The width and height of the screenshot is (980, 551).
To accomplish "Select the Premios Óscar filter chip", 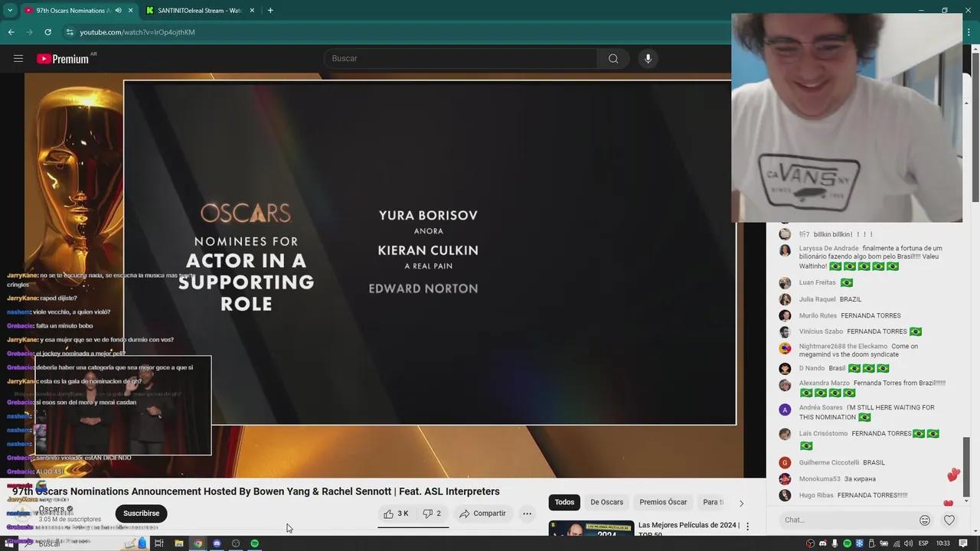I will [x=663, y=503].
